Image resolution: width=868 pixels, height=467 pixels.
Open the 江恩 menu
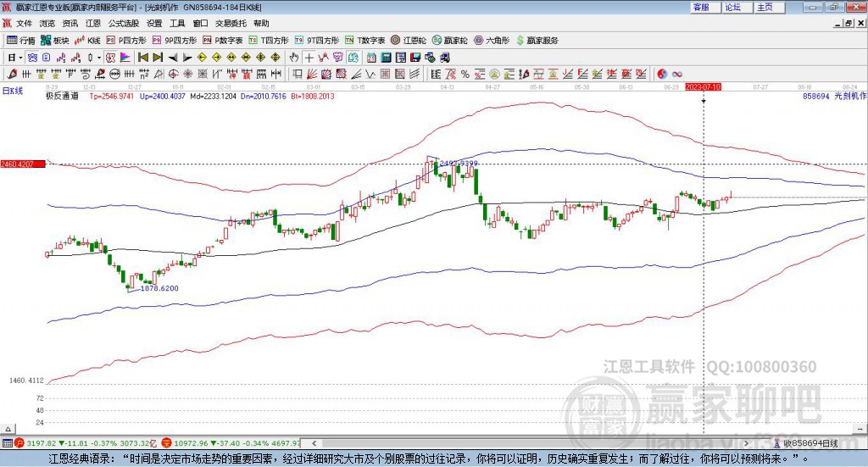point(93,23)
